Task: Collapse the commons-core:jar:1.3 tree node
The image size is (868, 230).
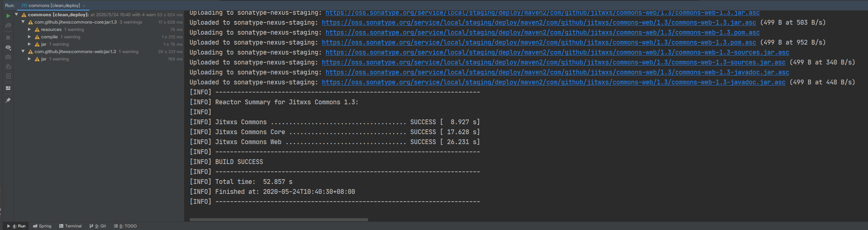Action: point(23,22)
